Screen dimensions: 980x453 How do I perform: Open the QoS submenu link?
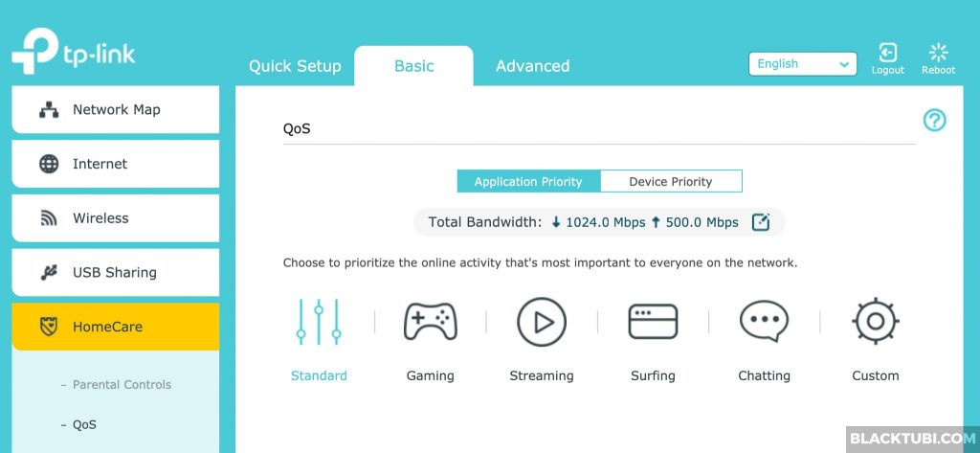(84, 425)
